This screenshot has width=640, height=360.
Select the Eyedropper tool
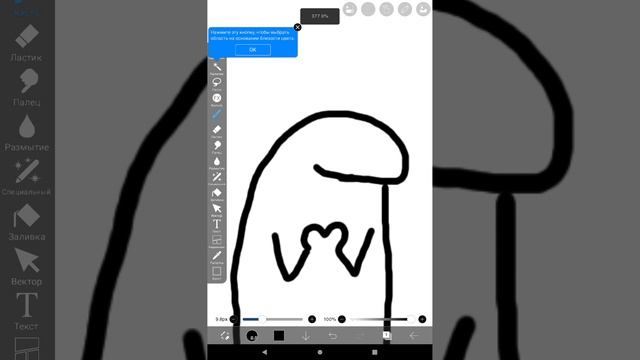point(217,257)
